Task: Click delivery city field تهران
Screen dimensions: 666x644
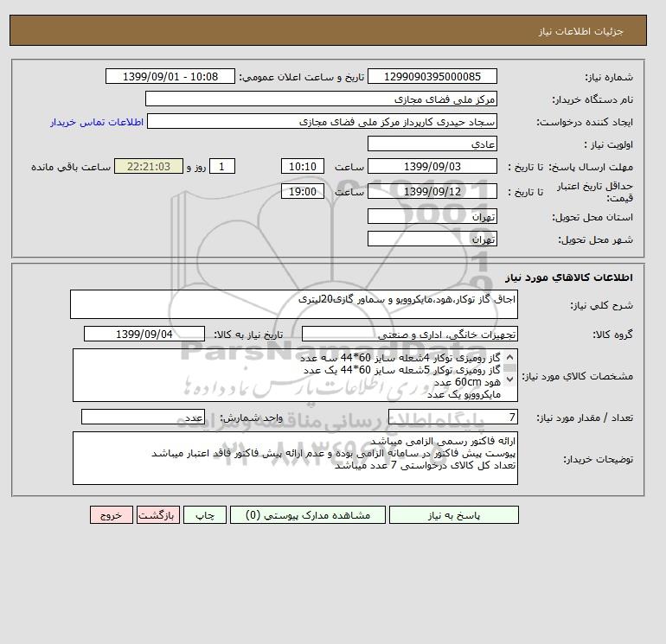Action: [x=432, y=239]
